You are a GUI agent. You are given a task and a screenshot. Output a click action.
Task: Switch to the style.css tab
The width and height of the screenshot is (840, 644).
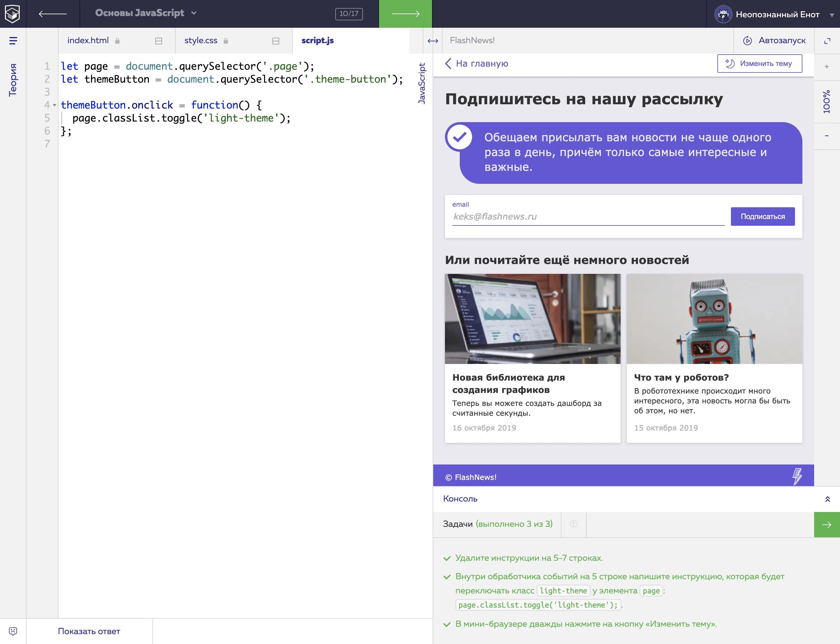(201, 41)
